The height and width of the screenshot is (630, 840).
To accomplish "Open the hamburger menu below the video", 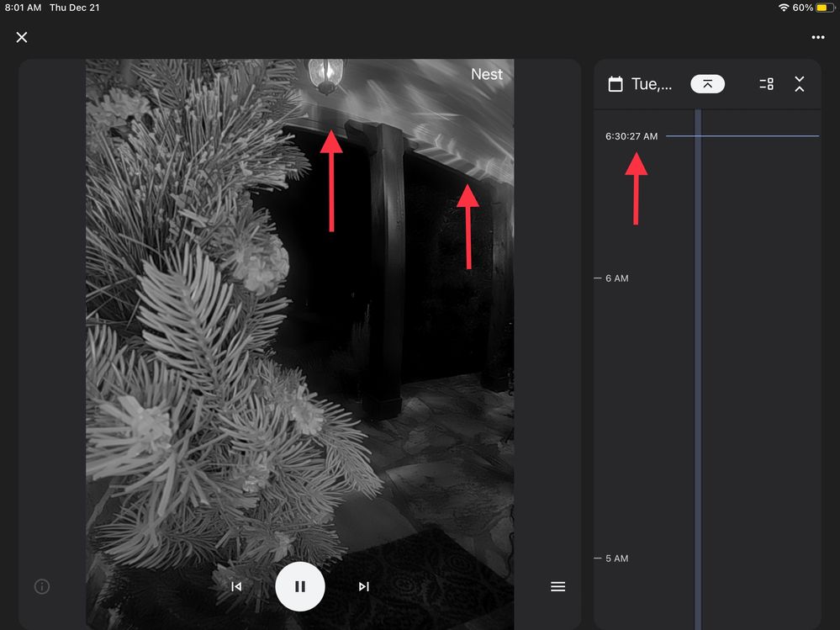I will (x=557, y=586).
